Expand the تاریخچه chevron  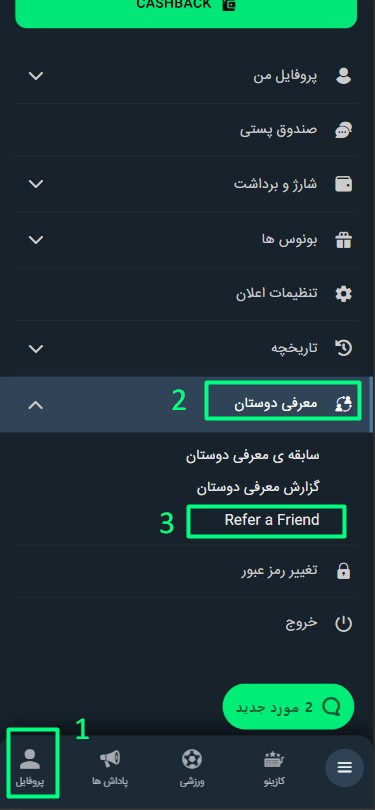(x=36, y=349)
